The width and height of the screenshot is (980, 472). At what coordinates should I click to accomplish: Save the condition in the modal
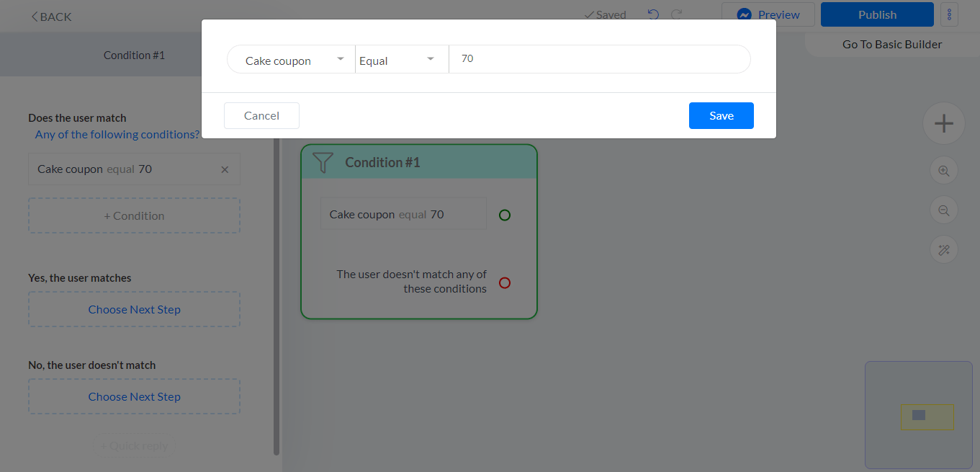(721, 115)
